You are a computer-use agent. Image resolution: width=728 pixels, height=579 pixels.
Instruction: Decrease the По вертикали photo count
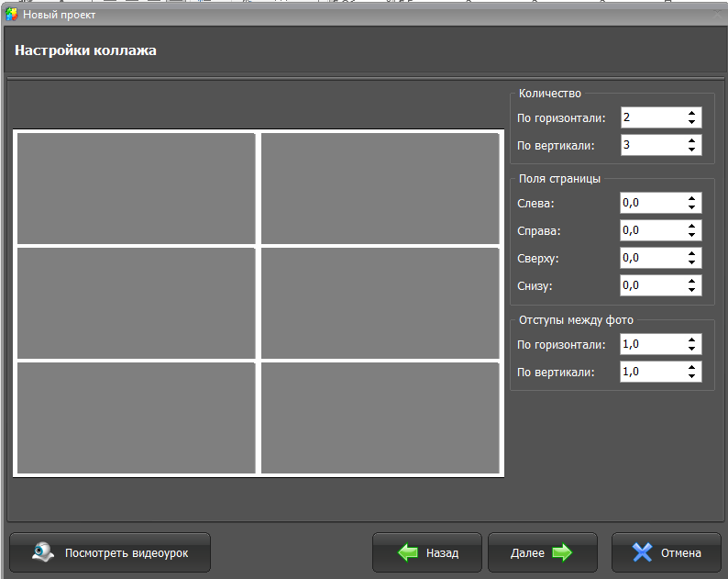691,150
